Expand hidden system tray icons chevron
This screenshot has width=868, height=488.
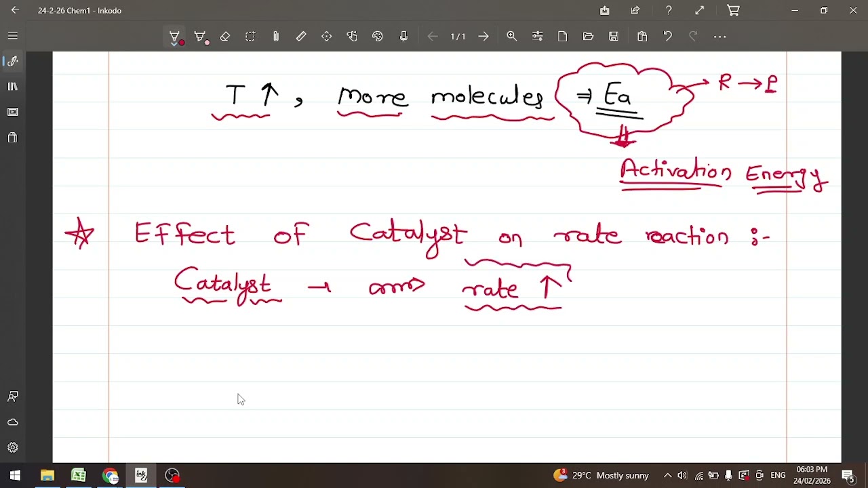point(667,475)
